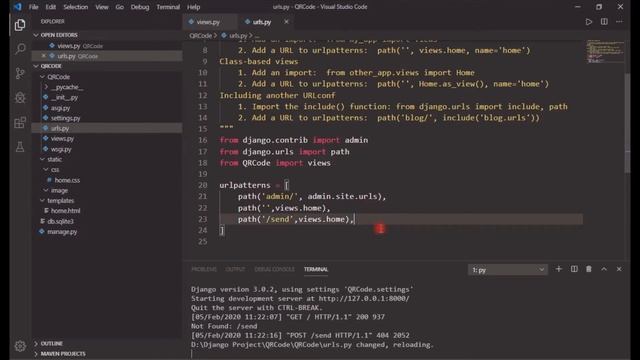Kill the terminal with the trash icon

click(x=589, y=269)
